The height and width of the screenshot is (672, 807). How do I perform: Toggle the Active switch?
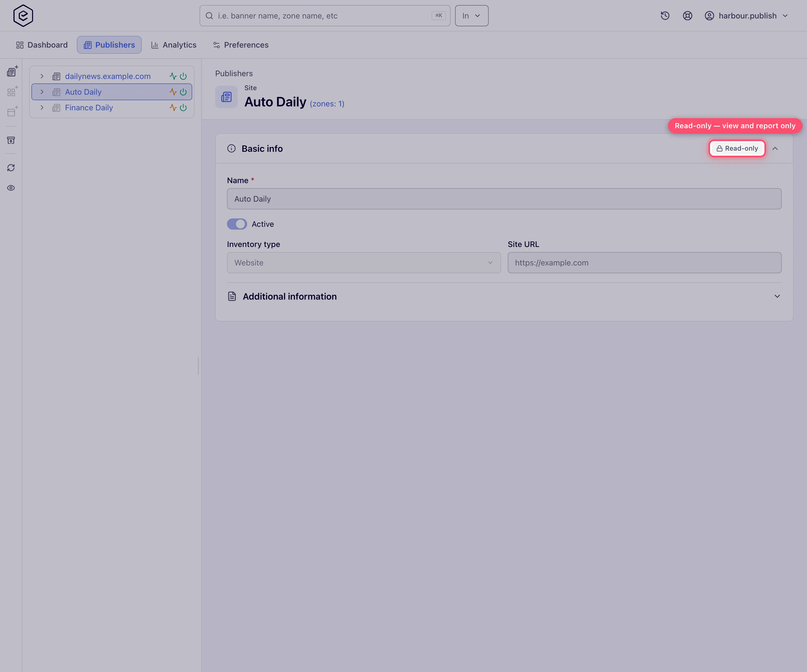pyautogui.click(x=237, y=224)
